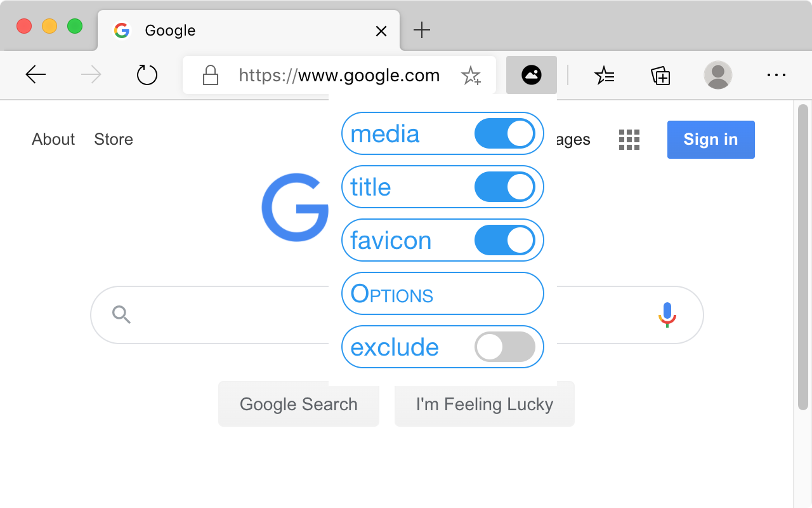The height and width of the screenshot is (508, 812).
Task: Reload the current page
Action: click(x=147, y=76)
